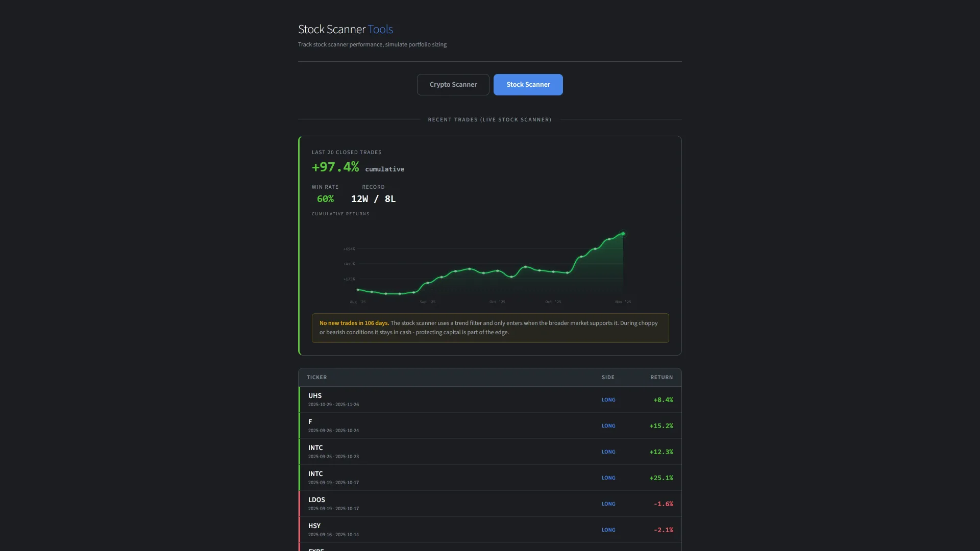The height and width of the screenshot is (551, 980).
Task: Click the +97.4% cumulative figure
Action: 335,166
